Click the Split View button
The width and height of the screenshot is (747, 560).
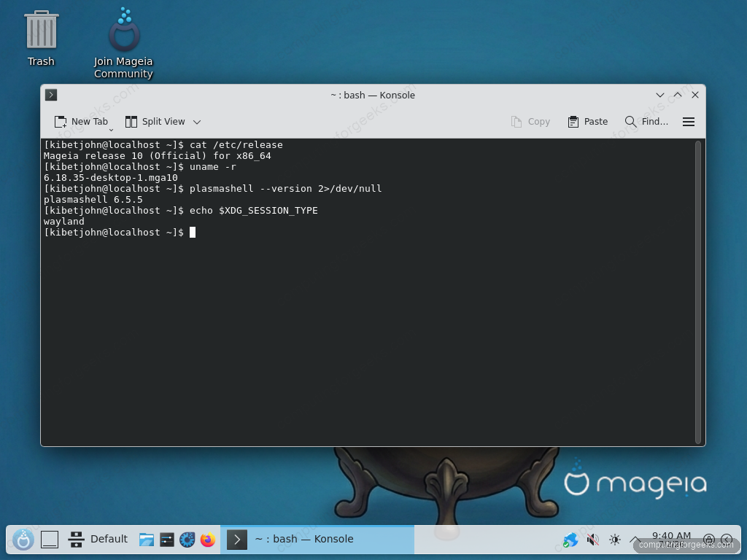(x=155, y=122)
